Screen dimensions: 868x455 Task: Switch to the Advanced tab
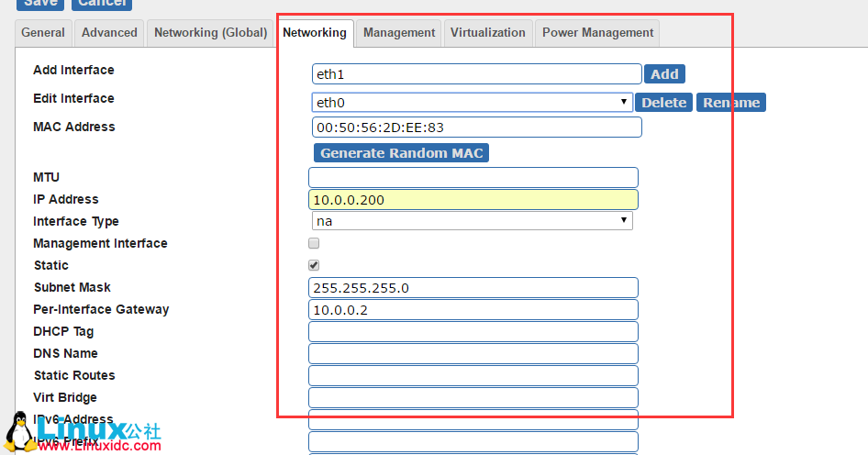[109, 33]
